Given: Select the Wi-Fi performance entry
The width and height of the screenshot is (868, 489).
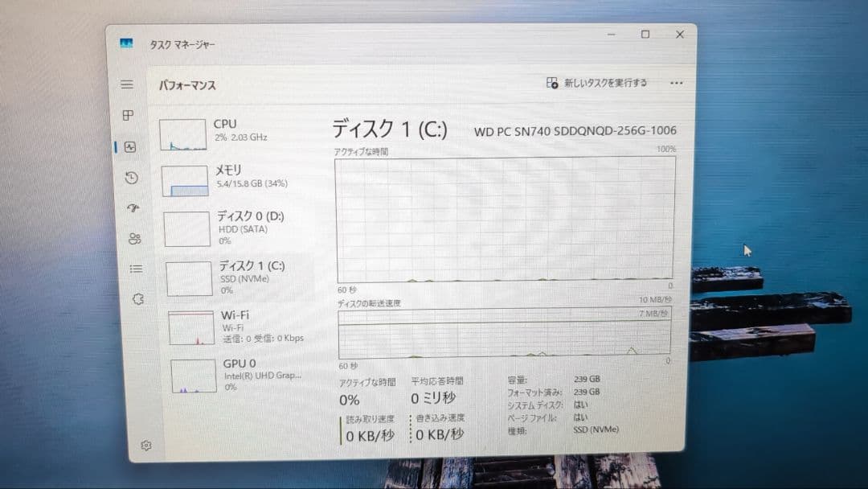Looking at the screenshot, I should [x=243, y=327].
